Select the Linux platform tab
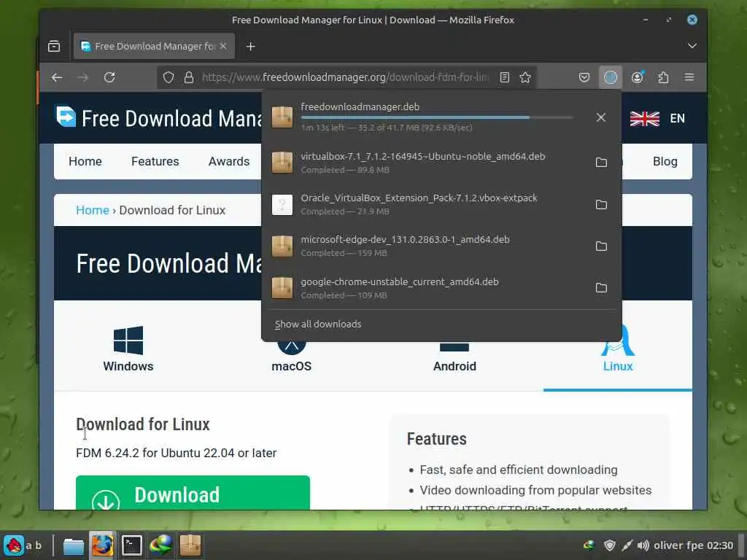The image size is (747, 560). [x=617, y=349]
